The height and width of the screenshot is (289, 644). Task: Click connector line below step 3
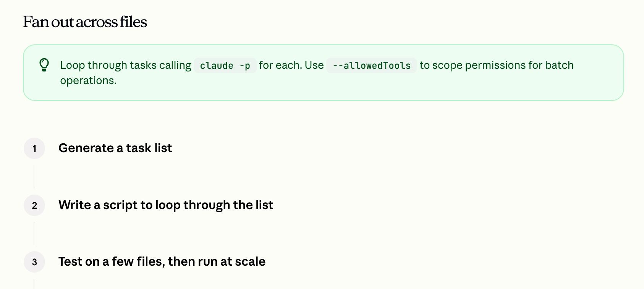[x=34, y=284]
